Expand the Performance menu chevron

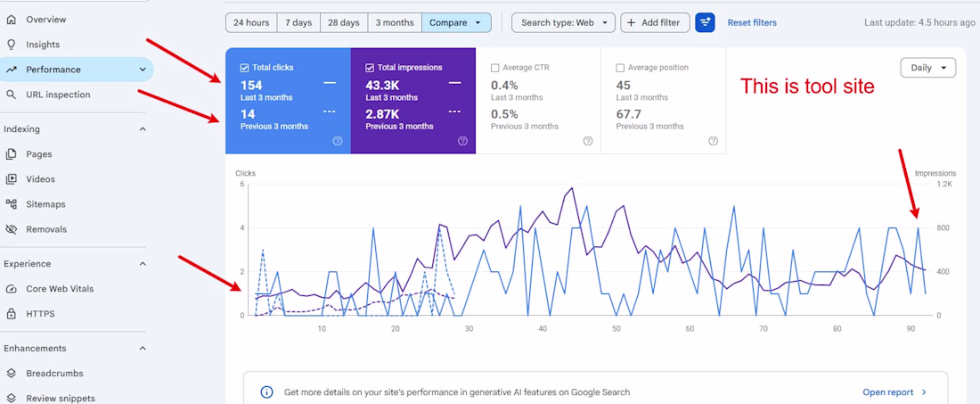pos(143,70)
